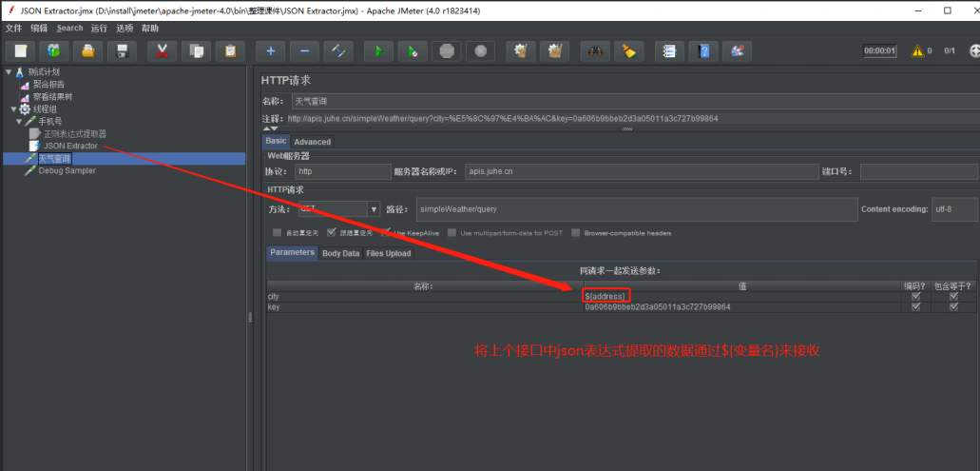This screenshot has height=471, width=980.
Task: Collapse the 线程组 tree node
Action: (x=13, y=108)
